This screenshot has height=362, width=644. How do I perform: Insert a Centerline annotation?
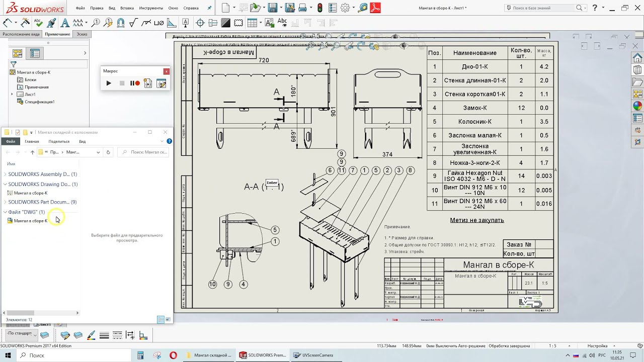tap(213, 23)
